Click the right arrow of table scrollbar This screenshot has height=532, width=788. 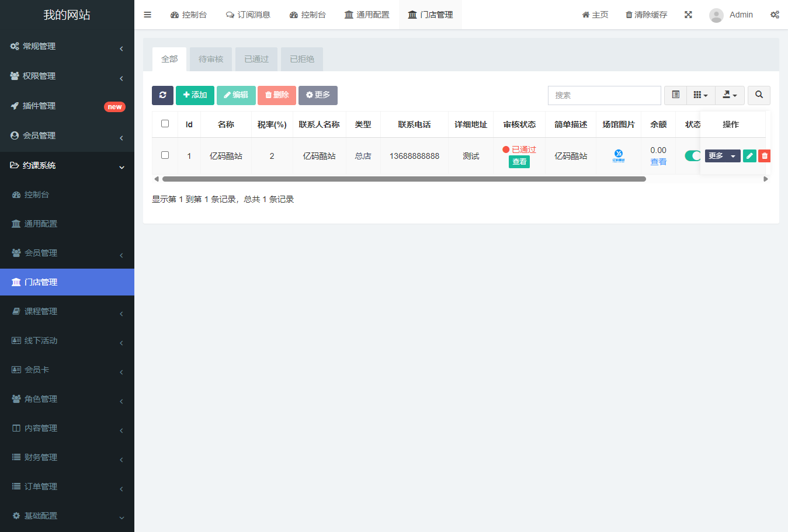pyautogui.click(x=766, y=179)
